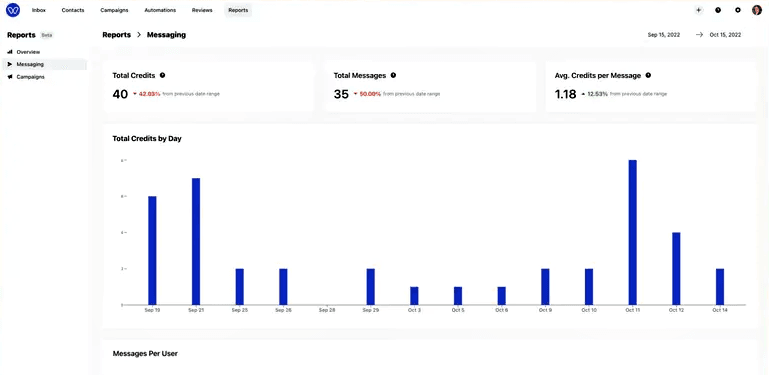Click the Sep 28 axis label
Image resolution: width=769 pixels, height=375 pixels.
pos(327,310)
